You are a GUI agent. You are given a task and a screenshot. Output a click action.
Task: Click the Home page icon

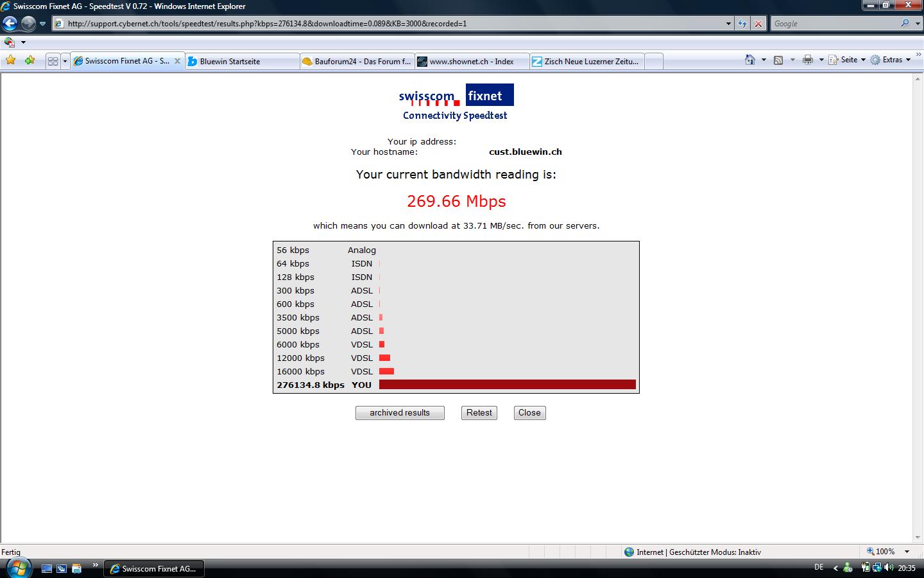750,60
